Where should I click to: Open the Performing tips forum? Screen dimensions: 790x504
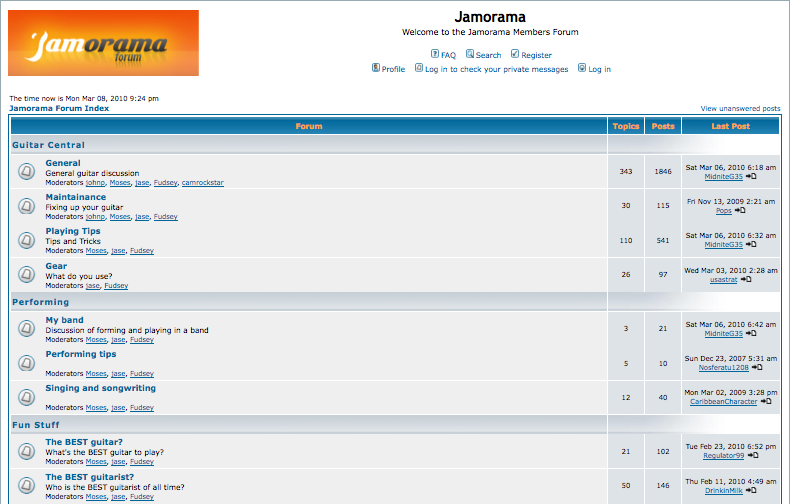[81, 354]
